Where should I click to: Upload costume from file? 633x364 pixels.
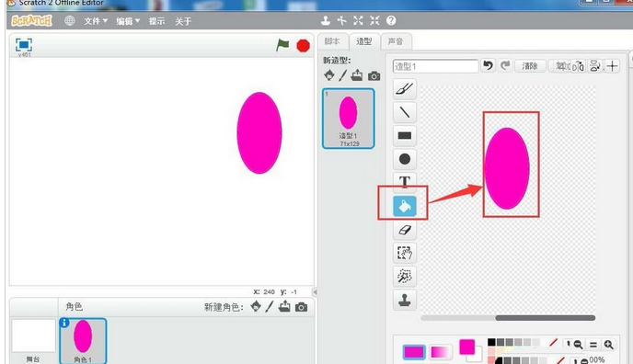357,75
